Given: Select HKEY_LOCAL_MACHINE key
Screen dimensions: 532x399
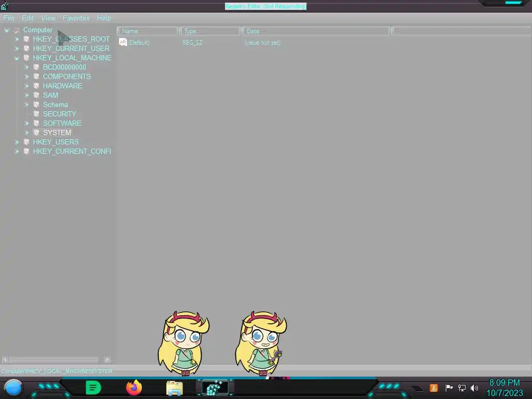Looking at the screenshot, I should [72, 58].
